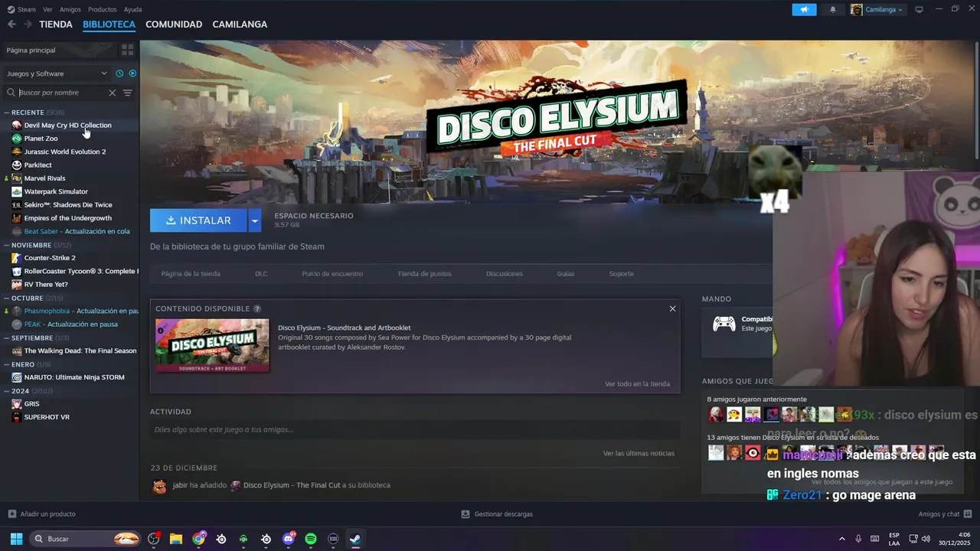Viewport: 980px width, 551px height.
Task: Collapse the ENERO category
Action: pyautogui.click(x=6, y=364)
